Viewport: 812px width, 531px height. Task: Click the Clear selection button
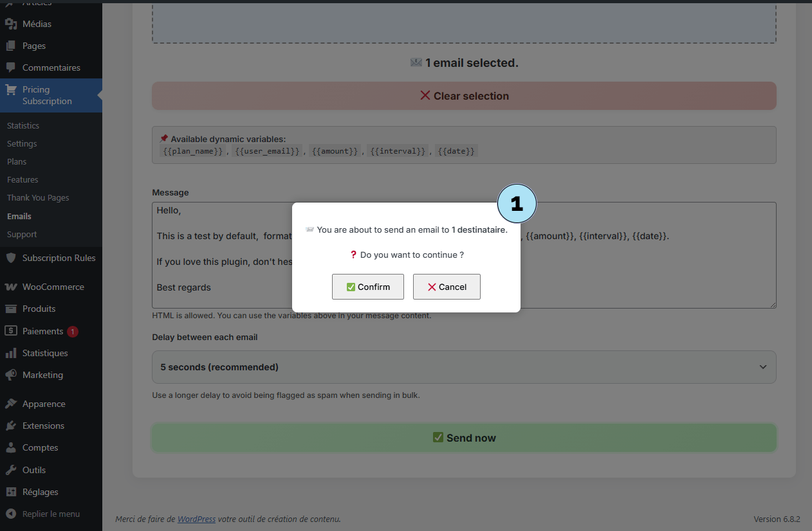pyautogui.click(x=463, y=96)
